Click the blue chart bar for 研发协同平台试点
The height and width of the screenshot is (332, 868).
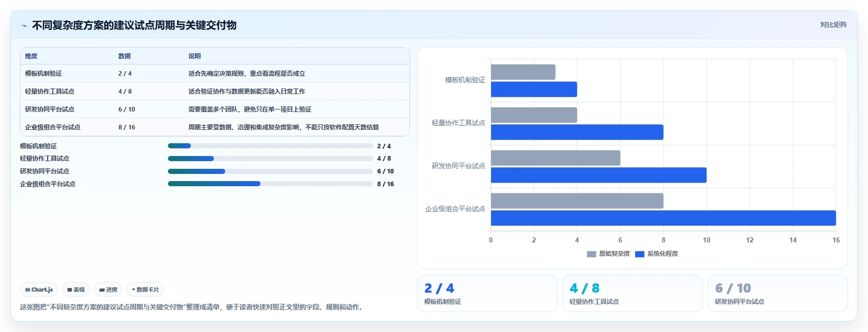point(598,175)
